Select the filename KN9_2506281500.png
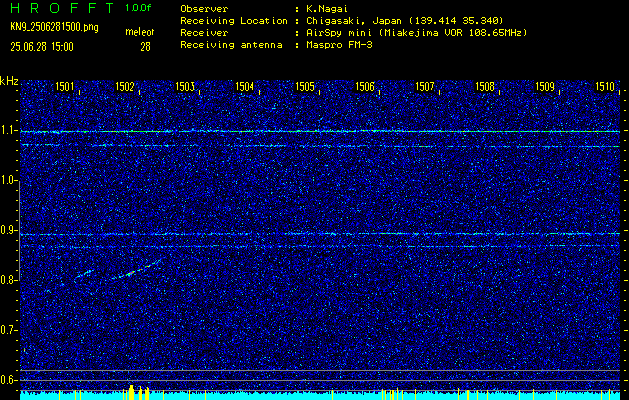 [x=54, y=27]
